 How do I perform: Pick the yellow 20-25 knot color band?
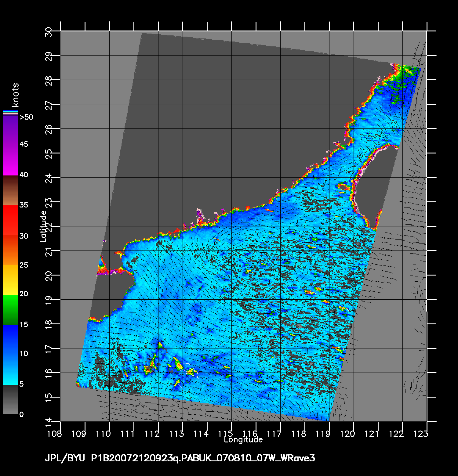[x=11, y=280]
